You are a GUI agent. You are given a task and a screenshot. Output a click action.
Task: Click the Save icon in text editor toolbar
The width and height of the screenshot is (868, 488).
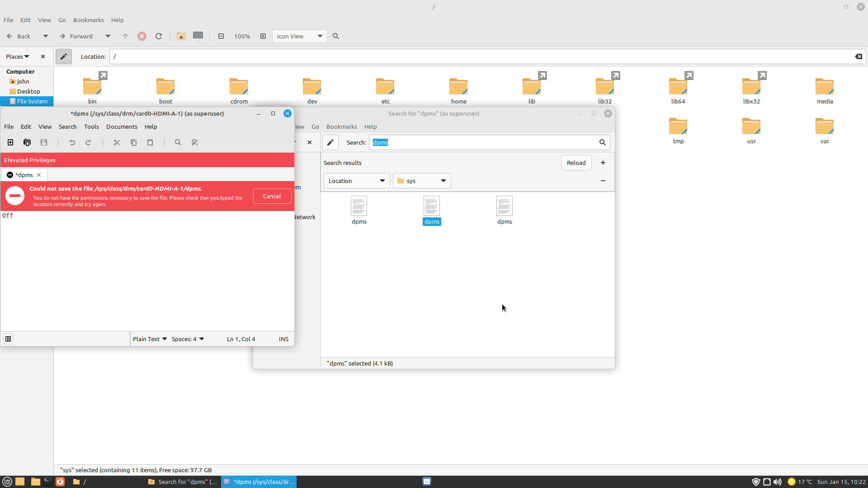click(44, 142)
